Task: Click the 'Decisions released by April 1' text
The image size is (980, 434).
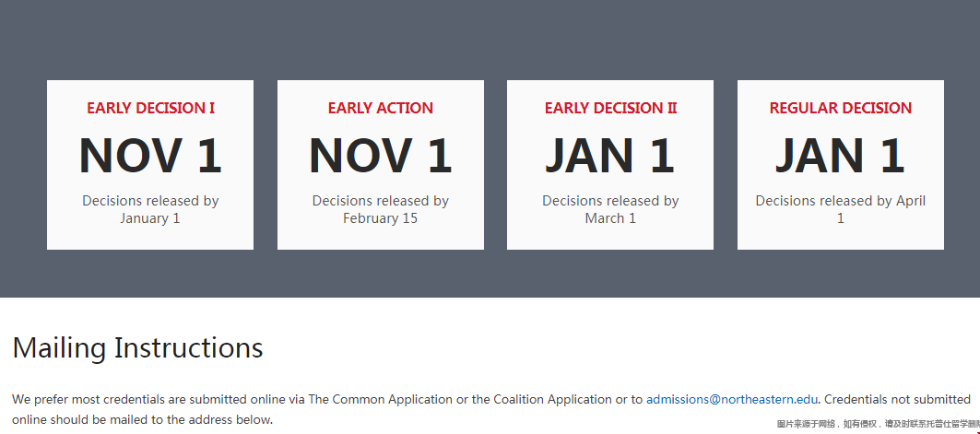Action: [841, 210]
